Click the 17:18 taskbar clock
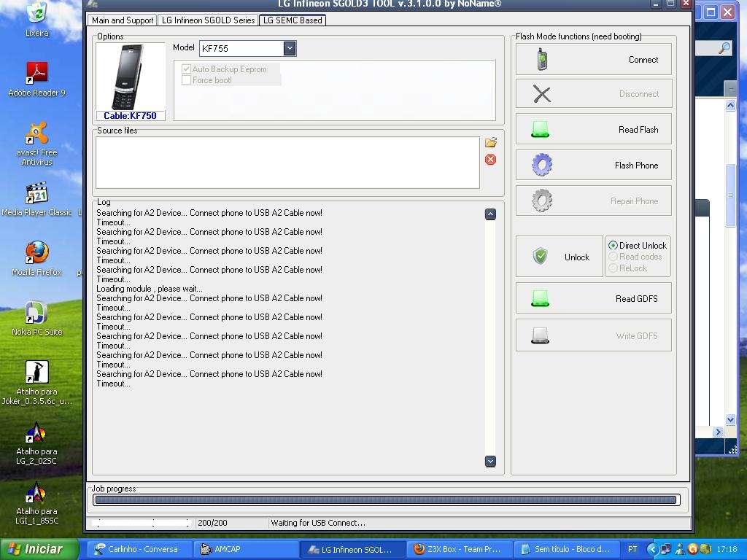 click(x=727, y=549)
